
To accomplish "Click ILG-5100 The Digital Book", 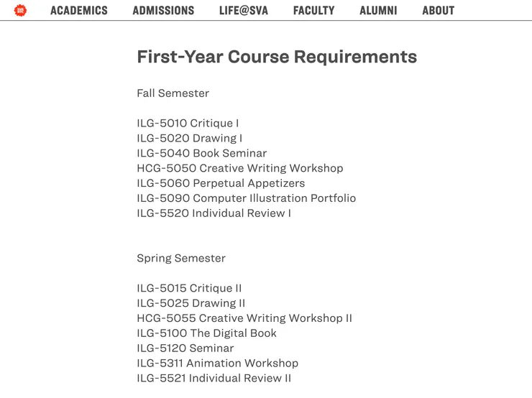I will [x=206, y=333].
